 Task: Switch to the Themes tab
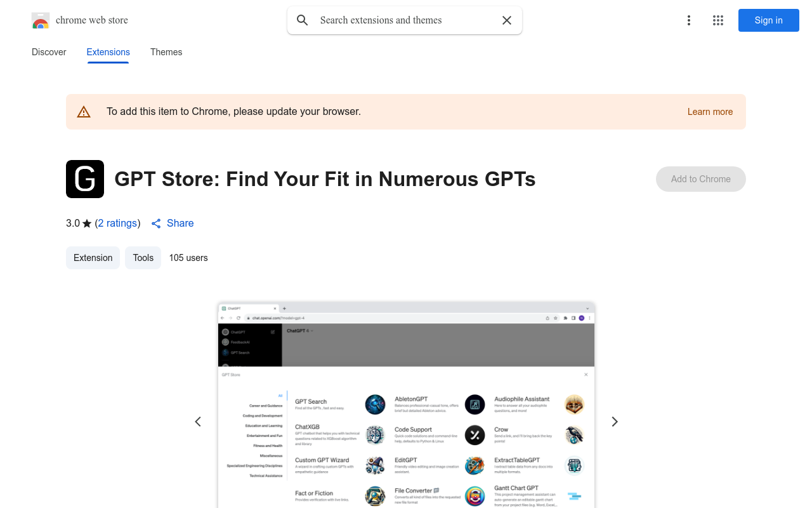click(x=166, y=52)
